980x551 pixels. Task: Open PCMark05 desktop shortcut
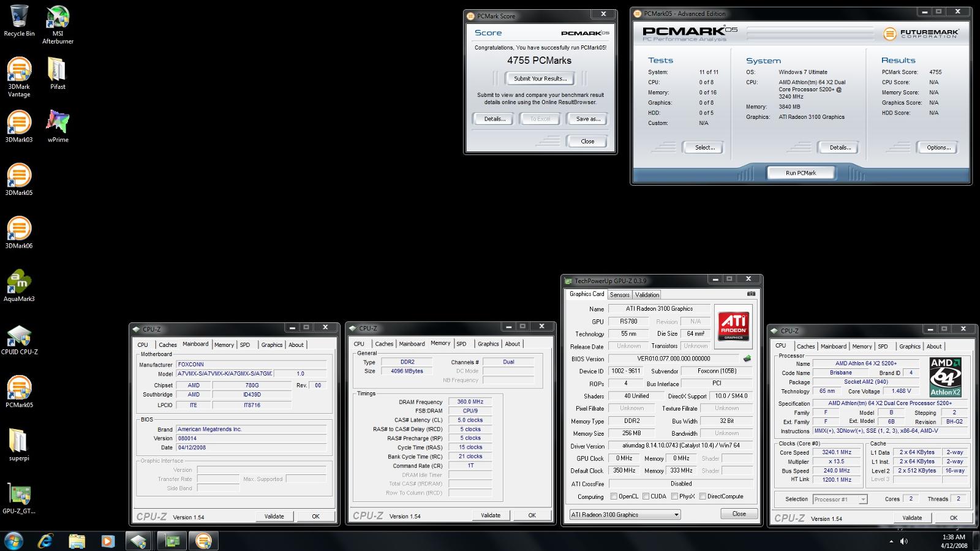19,392
